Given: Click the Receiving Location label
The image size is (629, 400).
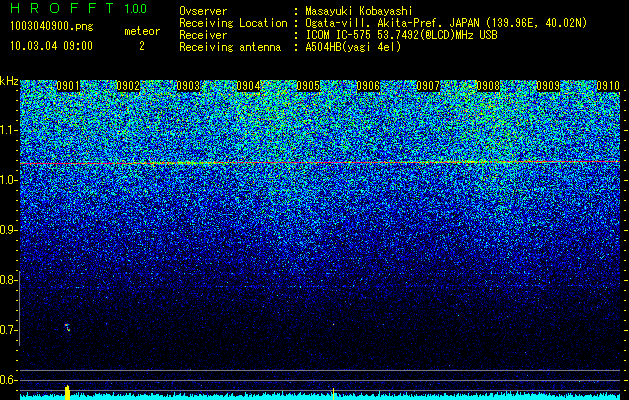Looking at the screenshot, I should coord(233,23).
